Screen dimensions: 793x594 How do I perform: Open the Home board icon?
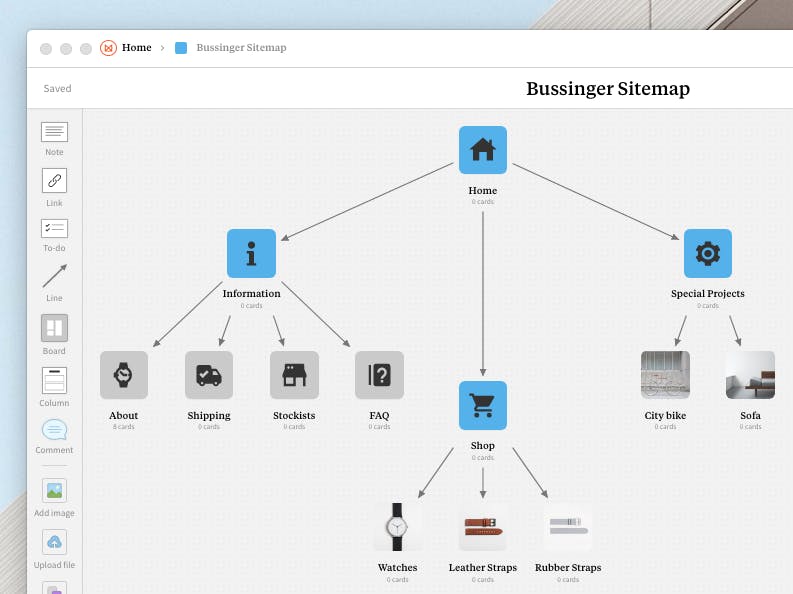(482, 150)
